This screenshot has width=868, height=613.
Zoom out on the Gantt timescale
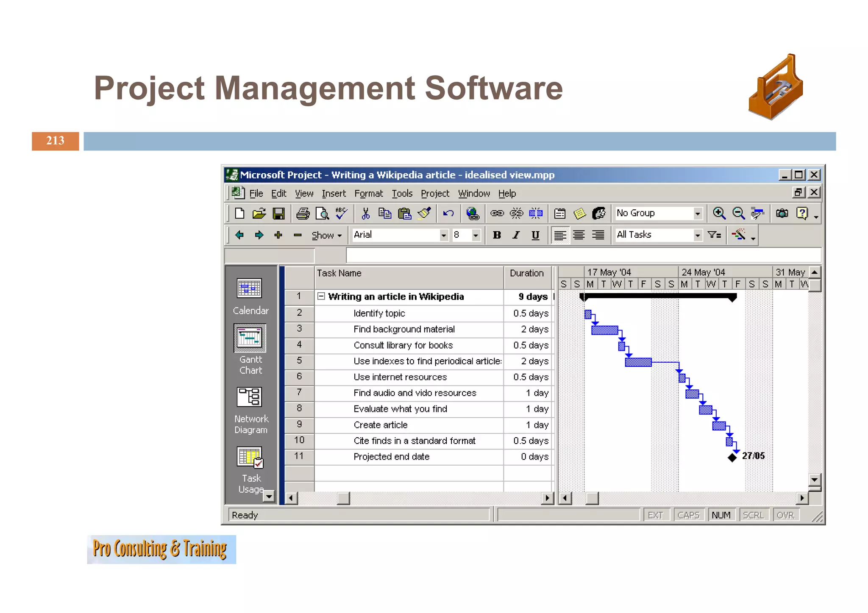click(738, 213)
